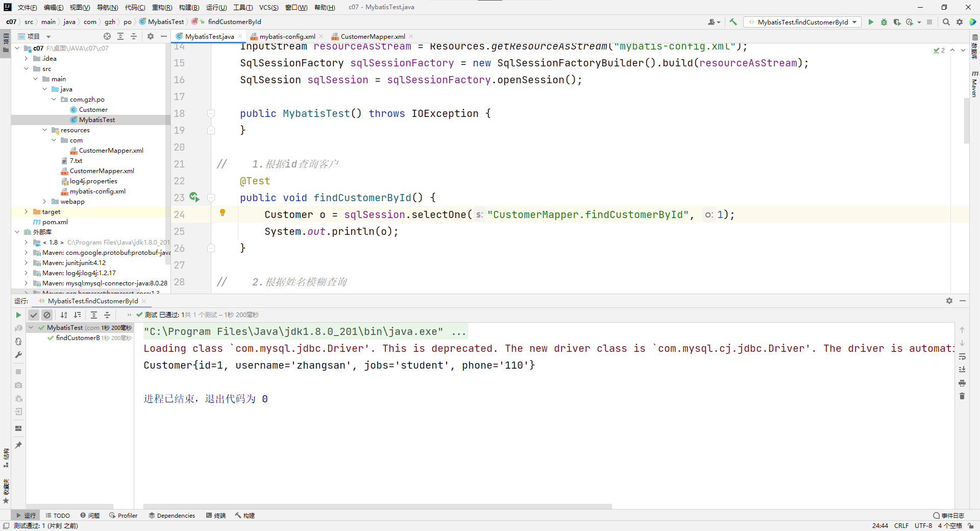
Task: Select the MybatisTest.java editor tab
Action: [209, 36]
